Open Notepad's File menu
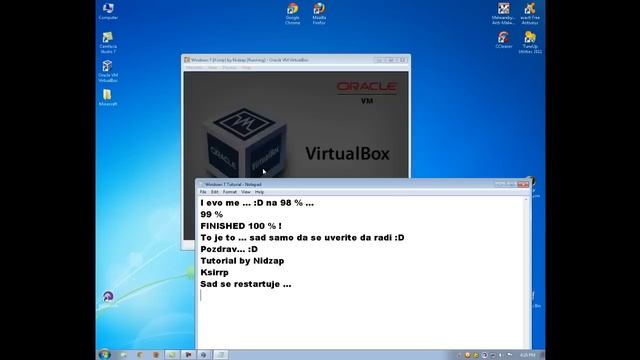 click(x=203, y=192)
